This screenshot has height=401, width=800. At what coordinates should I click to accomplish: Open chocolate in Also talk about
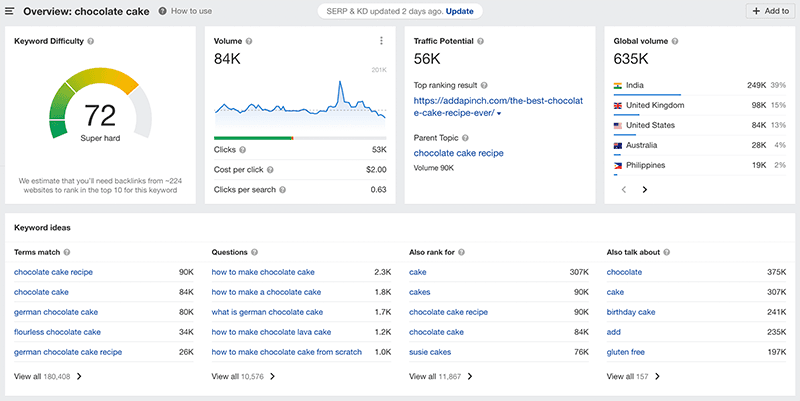(x=624, y=272)
